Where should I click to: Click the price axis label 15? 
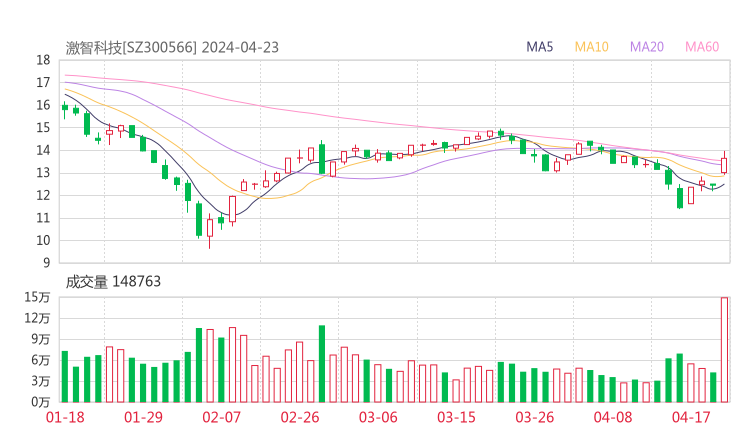pos(43,127)
